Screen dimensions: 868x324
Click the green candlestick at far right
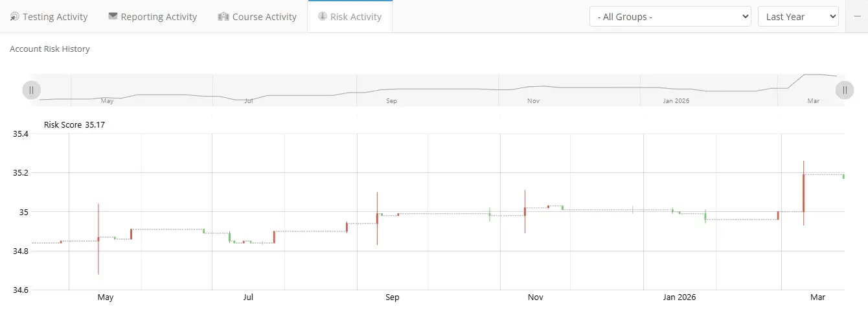[x=843, y=176]
